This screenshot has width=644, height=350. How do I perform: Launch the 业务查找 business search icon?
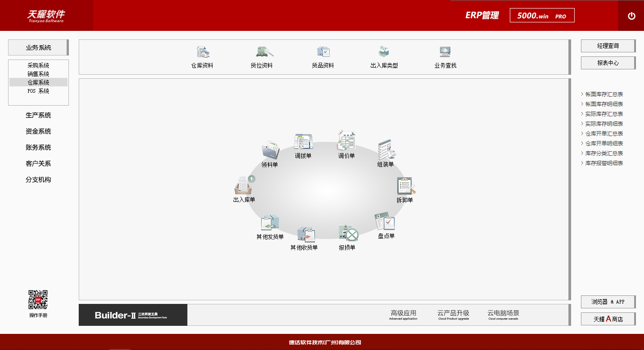pyautogui.click(x=445, y=52)
